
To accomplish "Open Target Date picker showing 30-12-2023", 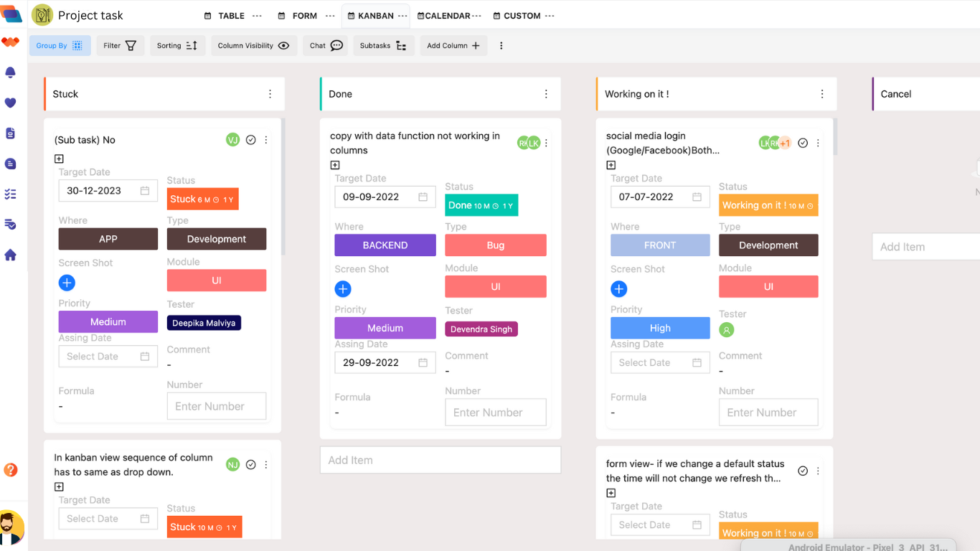I will (108, 191).
